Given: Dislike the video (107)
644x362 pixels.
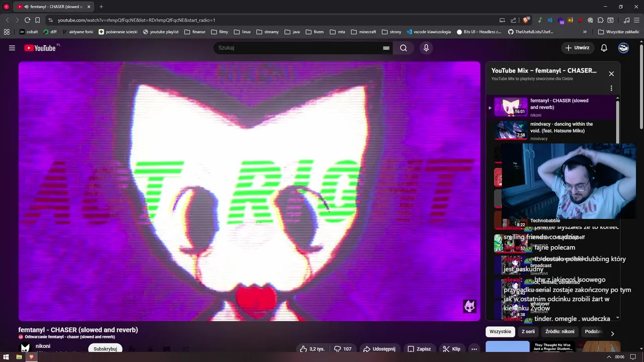Looking at the screenshot, I should (x=343, y=349).
